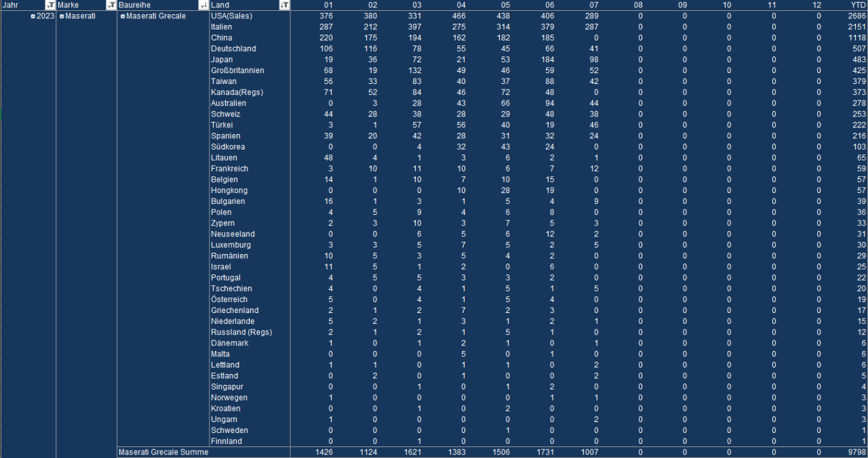This screenshot has width=868, height=458.
Task: Collapse the 2023 year group
Action: pos(33,16)
